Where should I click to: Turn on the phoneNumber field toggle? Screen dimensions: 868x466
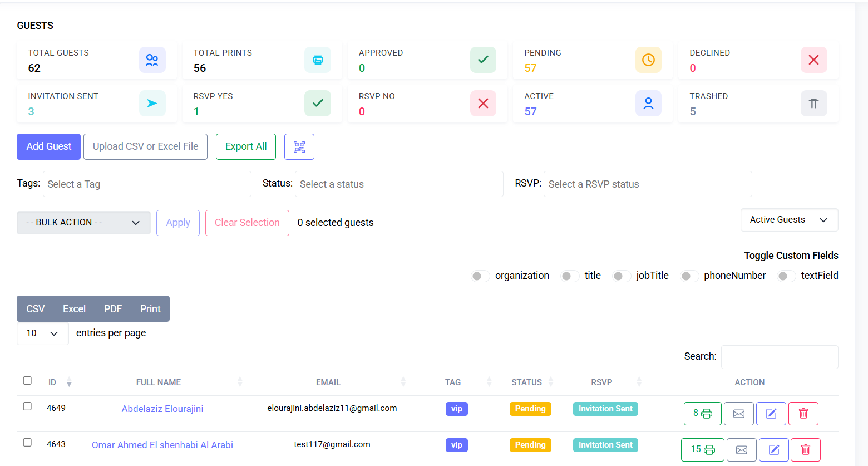coord(689,276)
